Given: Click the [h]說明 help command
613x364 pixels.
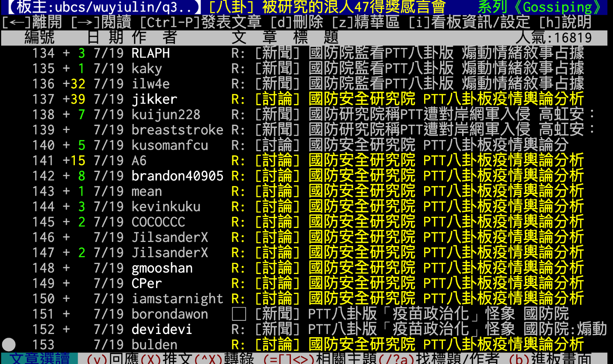Looking at the screenshot, I should pyautogui.click(x=565, y=22).
